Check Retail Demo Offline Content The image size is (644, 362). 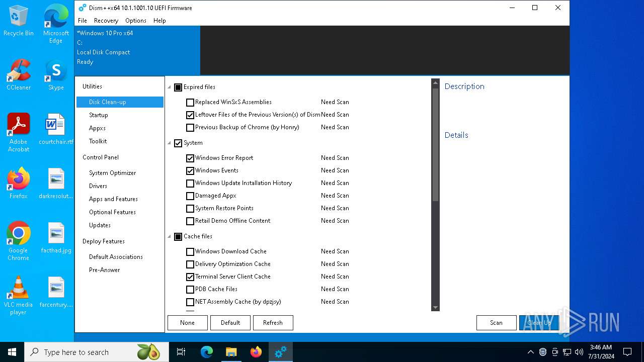190,221
